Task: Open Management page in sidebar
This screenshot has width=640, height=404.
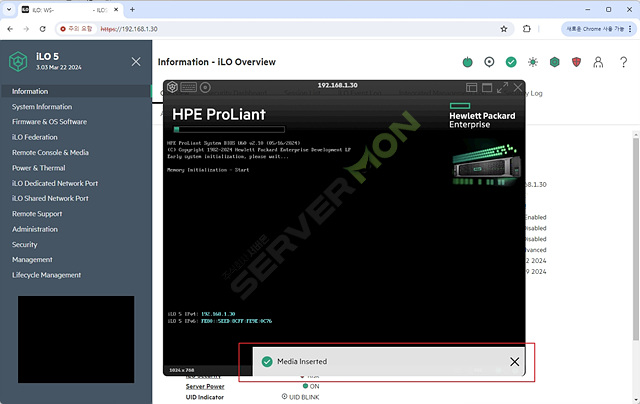Action: 32,260
